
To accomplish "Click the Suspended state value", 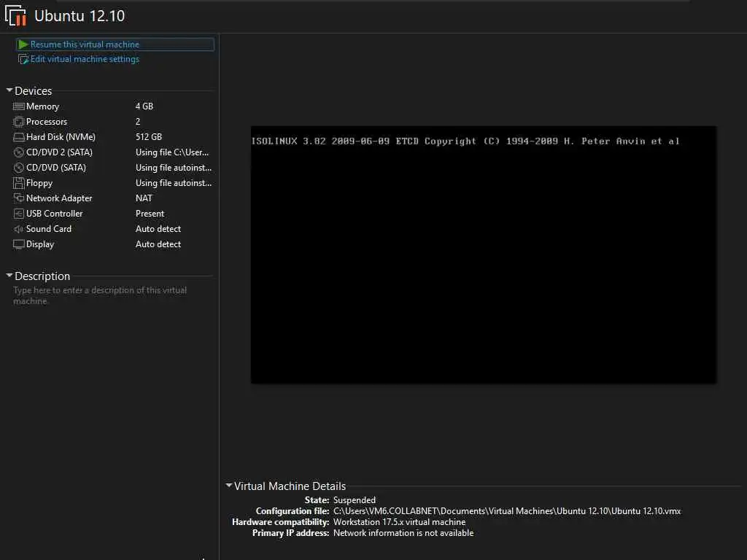I will point(355,500).
